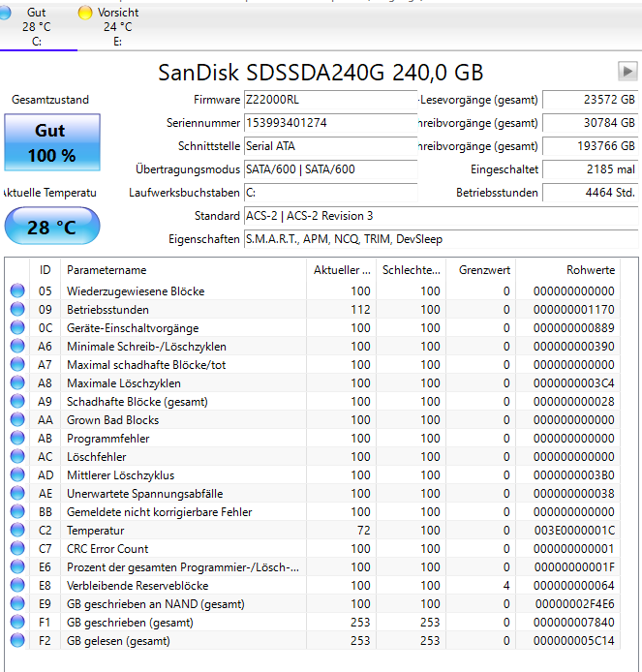642x672 pixels.
Task: Click current value 112 in Betriebsstunden row
Action: click(x=360, y=310)
